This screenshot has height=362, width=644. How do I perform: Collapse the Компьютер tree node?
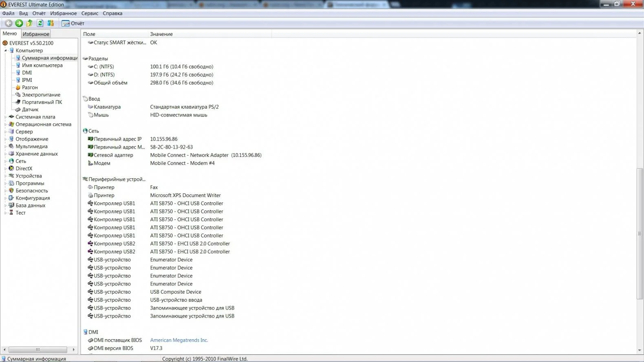coord(5,50)
